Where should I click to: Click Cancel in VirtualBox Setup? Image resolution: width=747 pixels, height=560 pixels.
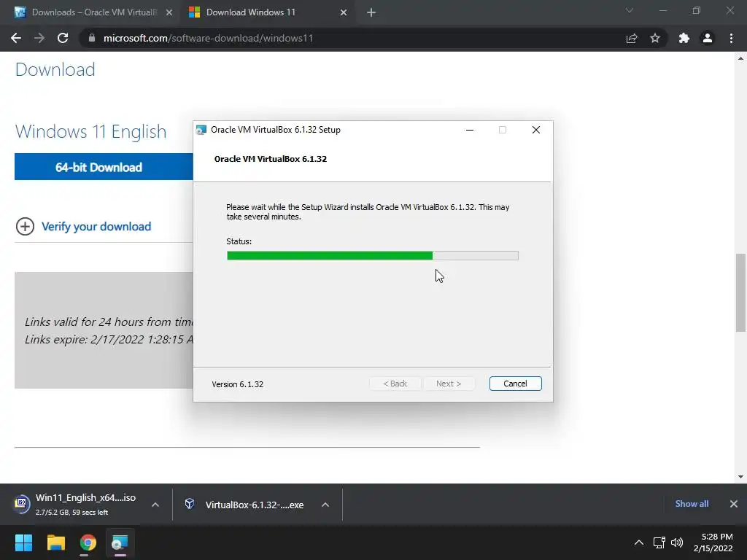515,384
